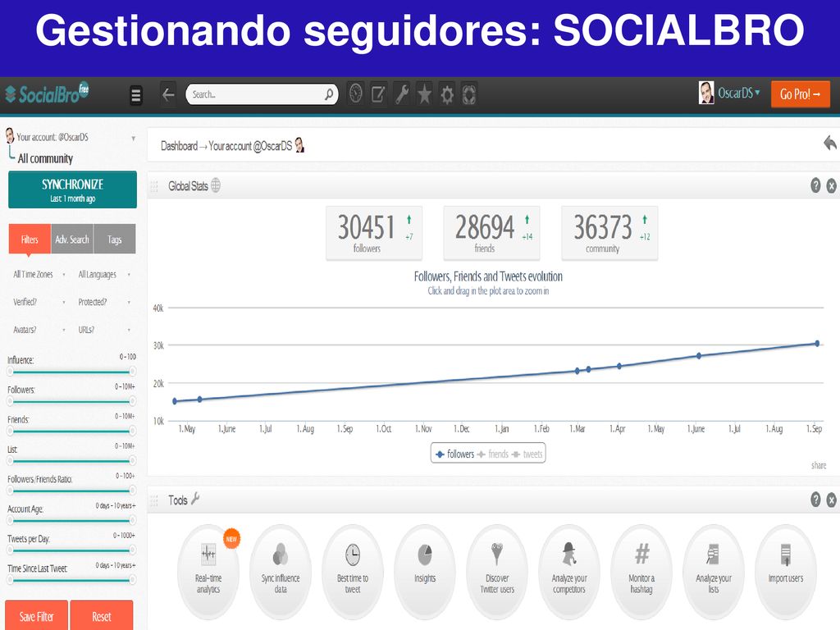Go back with the left arrow icon
This screenshot has height=630, width=840.
[168, 94]
